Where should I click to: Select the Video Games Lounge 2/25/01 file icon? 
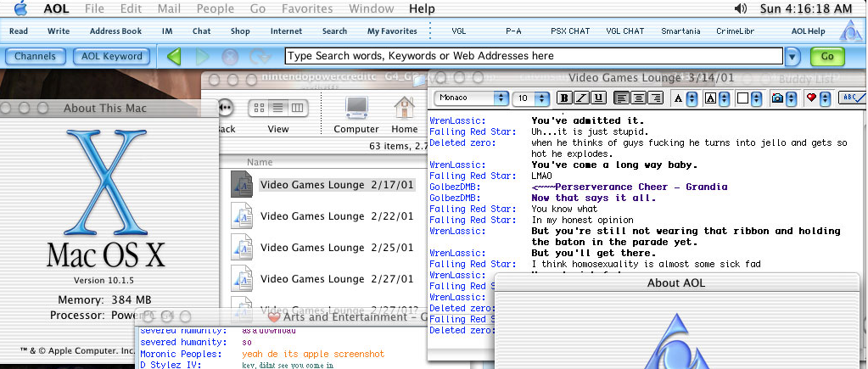click(242, 248)
